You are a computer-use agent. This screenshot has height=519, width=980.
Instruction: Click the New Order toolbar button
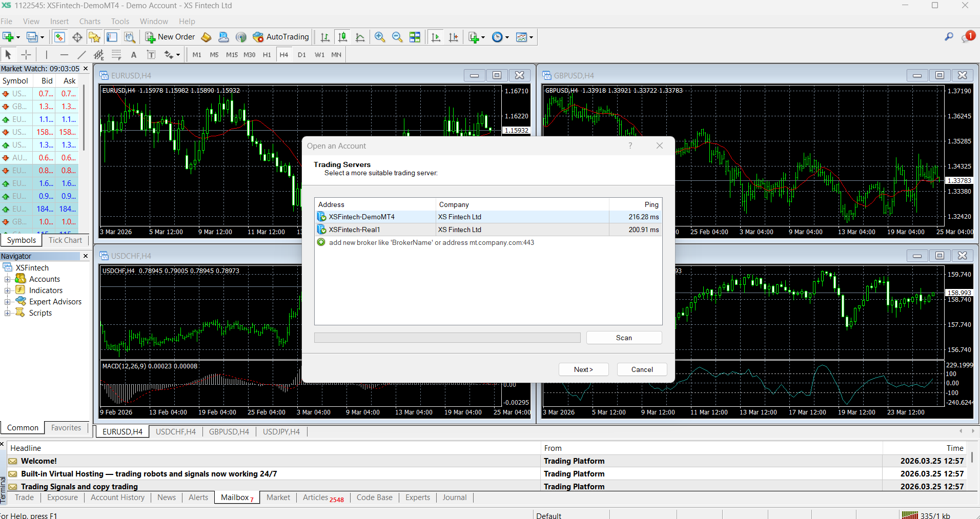[x=170, y=37]
